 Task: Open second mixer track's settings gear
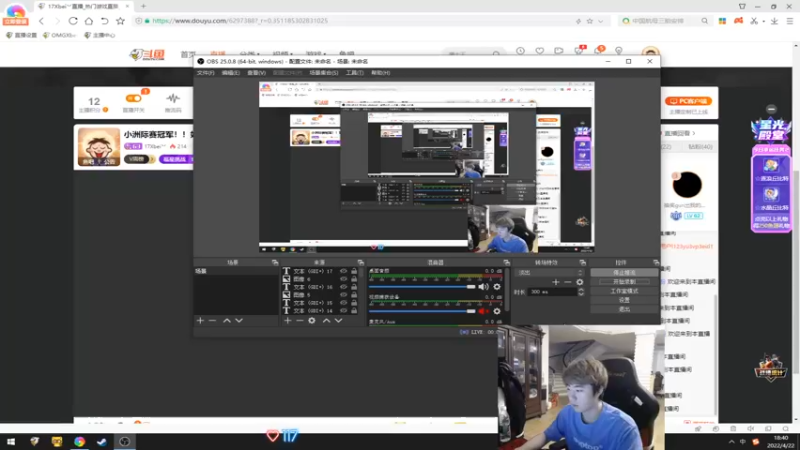[x=496, y=311]
